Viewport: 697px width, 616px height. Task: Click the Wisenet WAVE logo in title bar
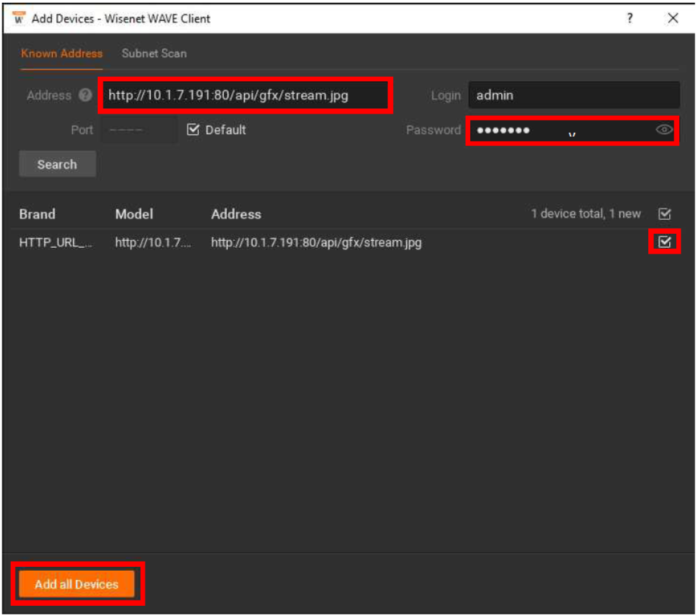pos(19,18)
